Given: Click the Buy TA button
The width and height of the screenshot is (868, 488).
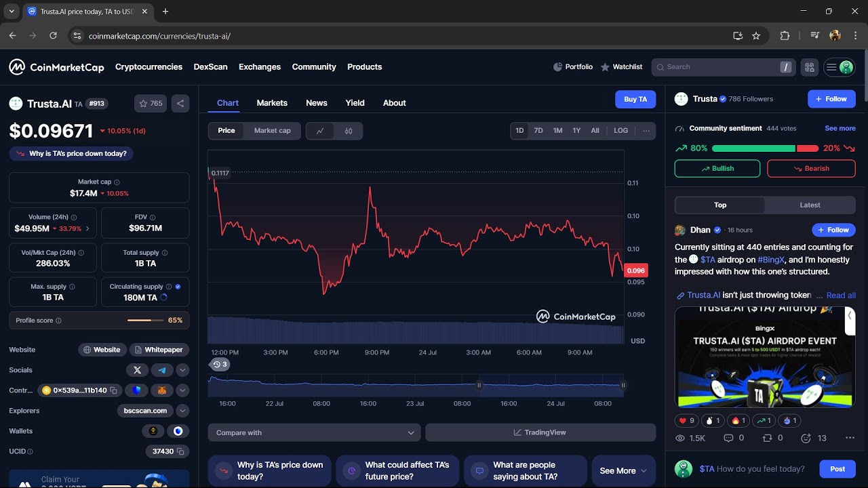Looking at the screenshot, I should coord(635,100).
